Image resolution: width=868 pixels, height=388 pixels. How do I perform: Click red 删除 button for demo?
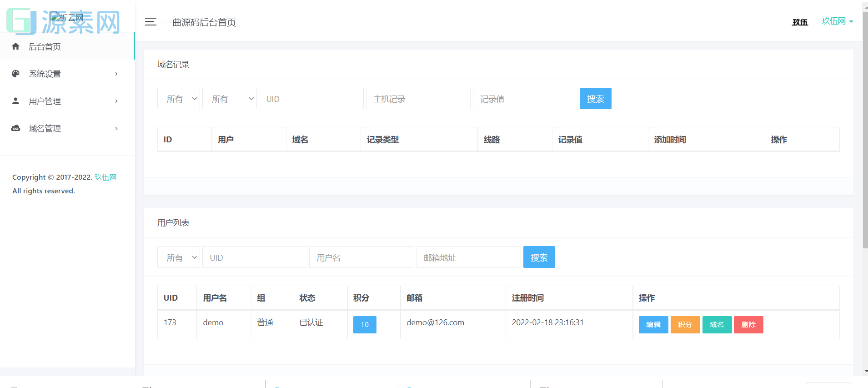click(748, 325)
